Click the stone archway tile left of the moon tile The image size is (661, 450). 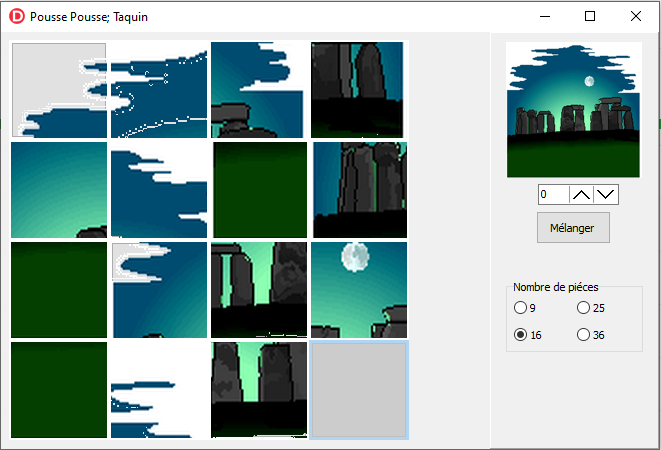click(259, 289)
